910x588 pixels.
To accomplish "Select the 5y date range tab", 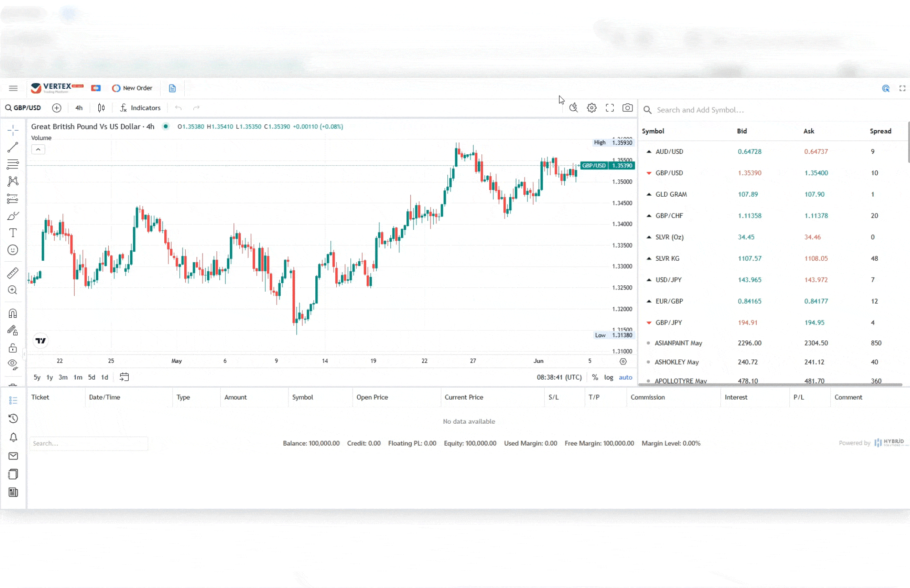I will point(37,377).
